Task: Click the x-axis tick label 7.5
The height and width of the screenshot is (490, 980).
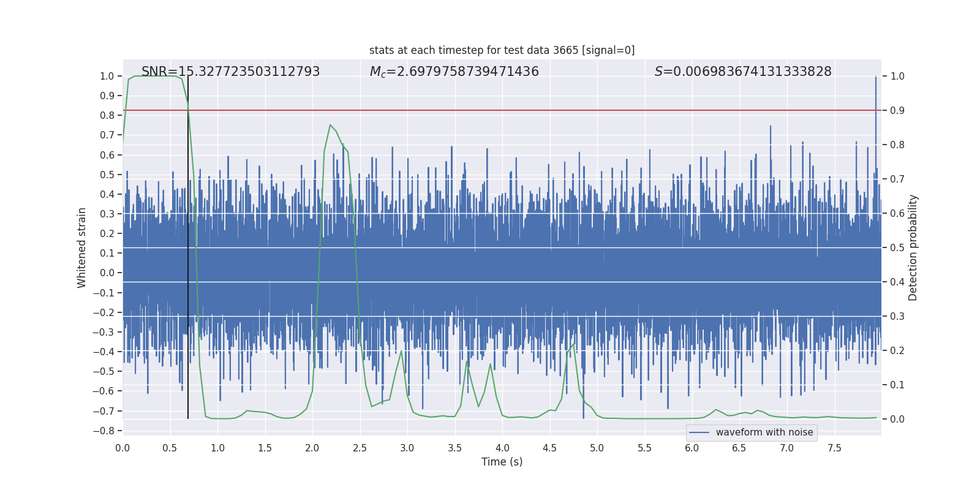Action: point(834,448)
